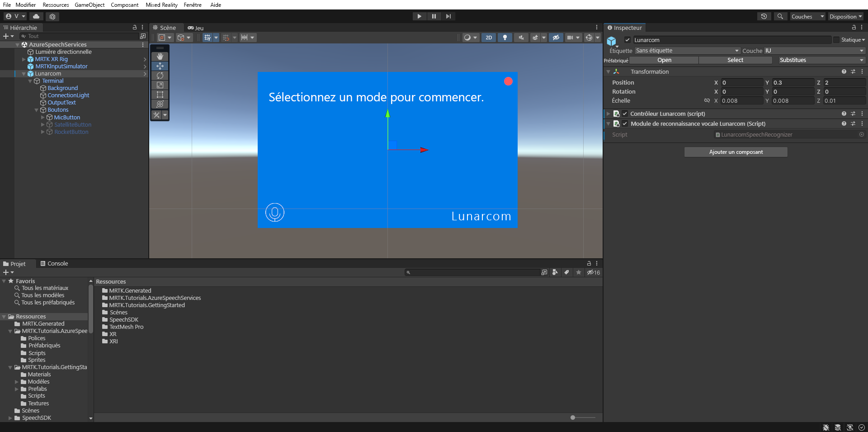
Task: Open the GameObject menu
Action: tap(90, 5)
